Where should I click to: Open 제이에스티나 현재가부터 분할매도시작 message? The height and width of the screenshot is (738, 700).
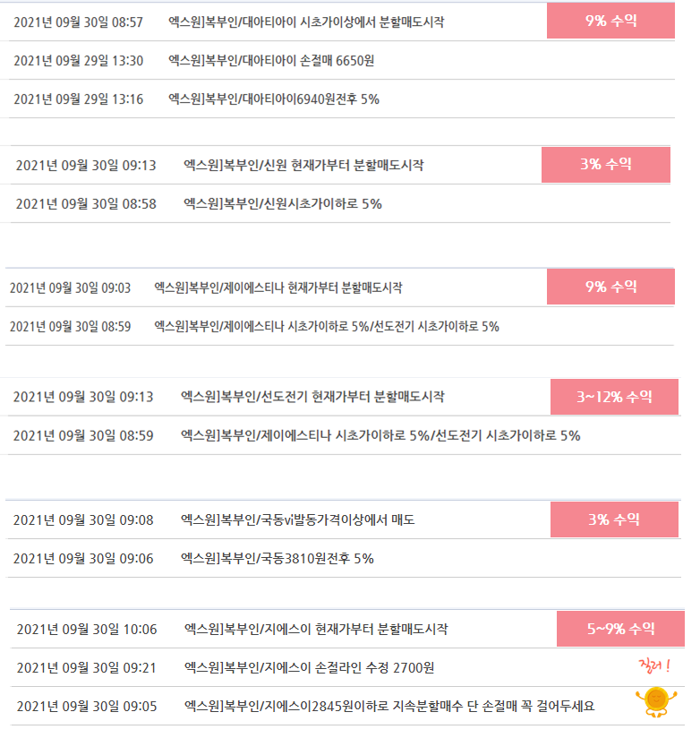pos(278,287)
